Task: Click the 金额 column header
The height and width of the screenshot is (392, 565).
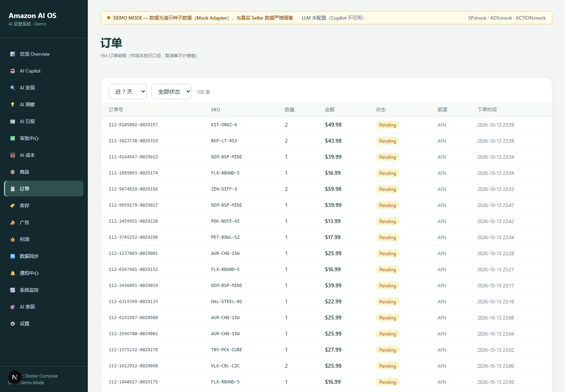Action: click(330, 110)
